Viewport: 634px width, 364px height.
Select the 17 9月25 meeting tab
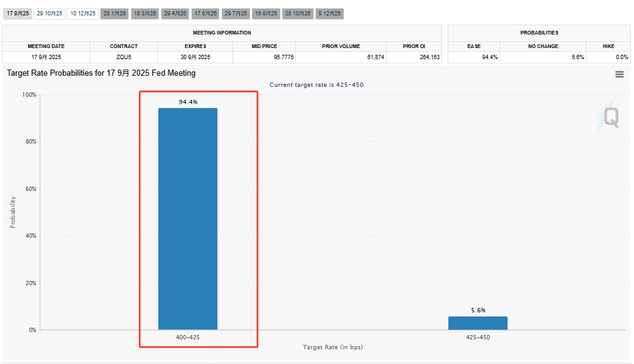click(17, 13)
